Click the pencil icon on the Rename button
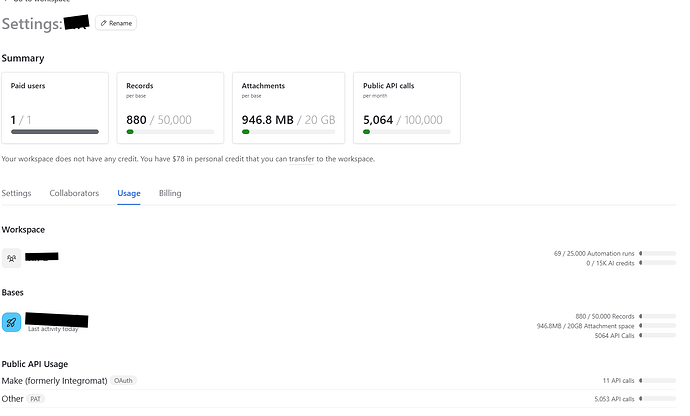This screenshot has height=416, width=690. (x=104, y=23)
